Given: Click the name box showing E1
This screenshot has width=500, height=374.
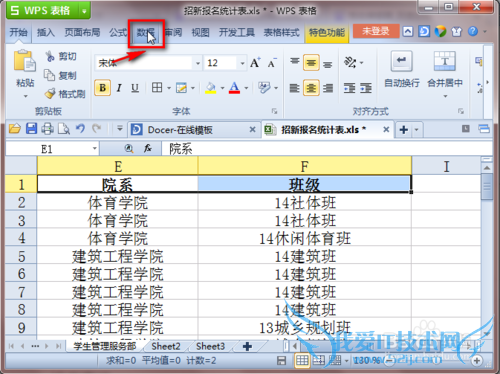Looking at the screenshot, I should click(x=47, y=149).
